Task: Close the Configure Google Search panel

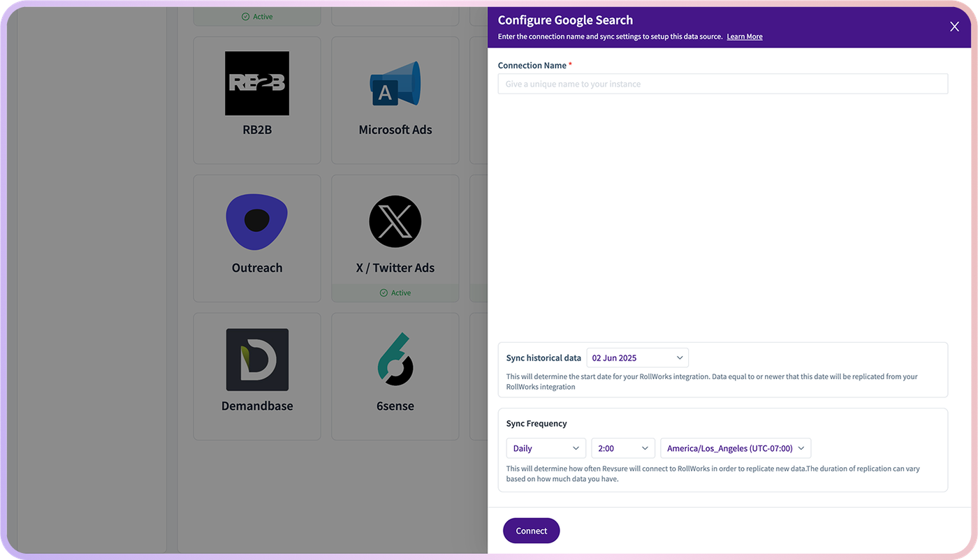Action: tap(954, 27)
